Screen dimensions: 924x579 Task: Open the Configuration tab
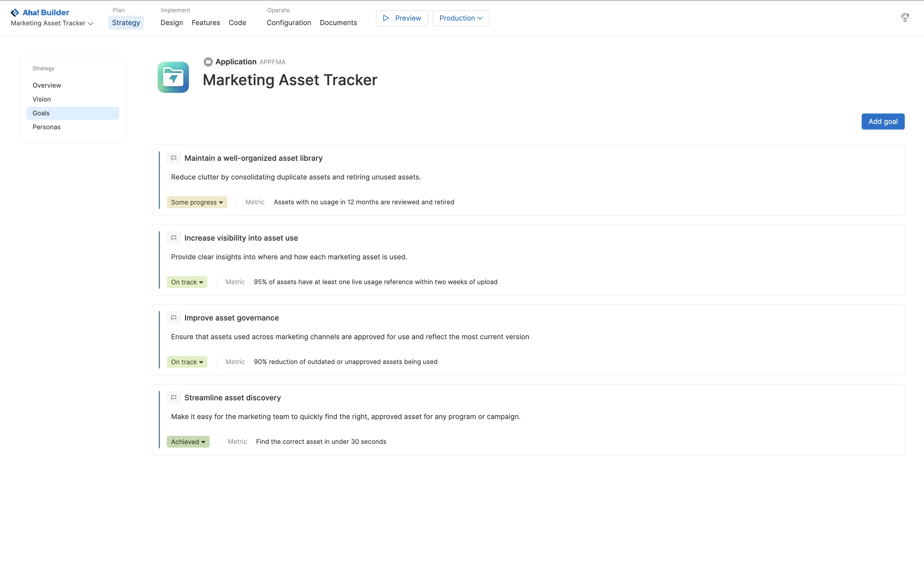[x=288, y=23]
